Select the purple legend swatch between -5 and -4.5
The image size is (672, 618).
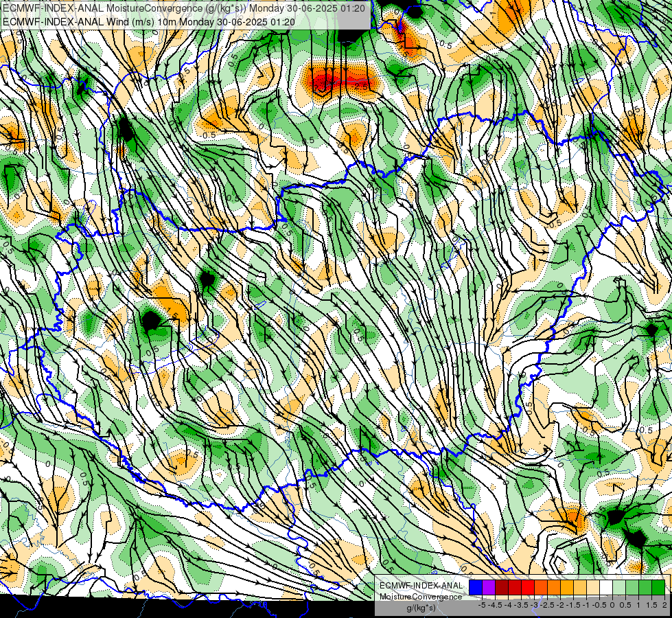click(489, 587)
